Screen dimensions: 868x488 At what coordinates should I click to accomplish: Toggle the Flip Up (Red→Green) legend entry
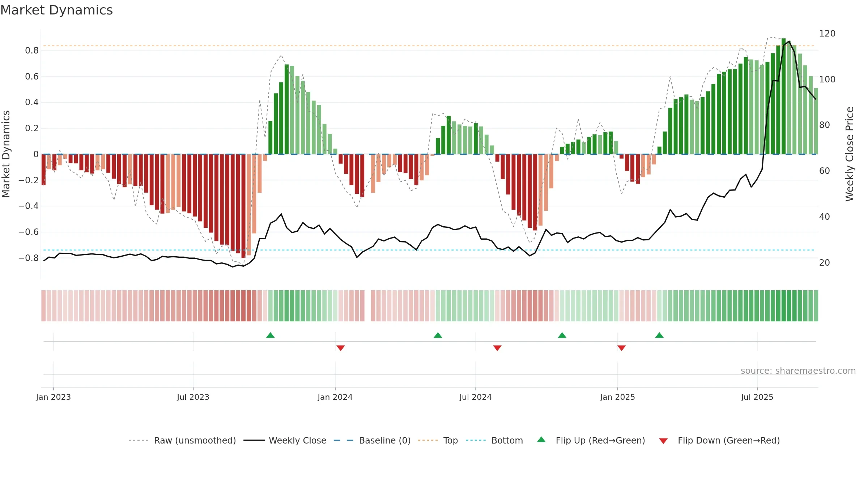pos(591,440)
